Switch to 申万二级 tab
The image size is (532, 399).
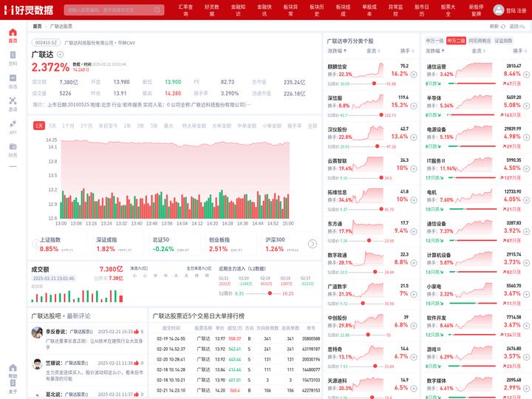456,41
